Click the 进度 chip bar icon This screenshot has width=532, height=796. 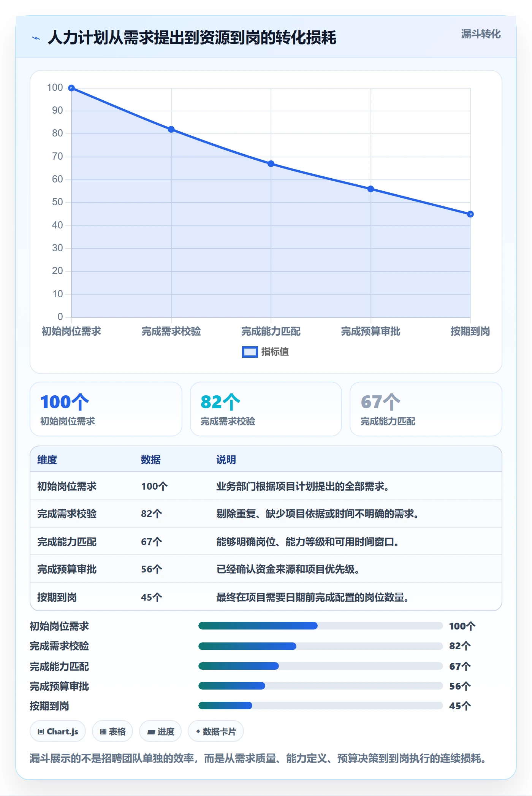point(151,732)
